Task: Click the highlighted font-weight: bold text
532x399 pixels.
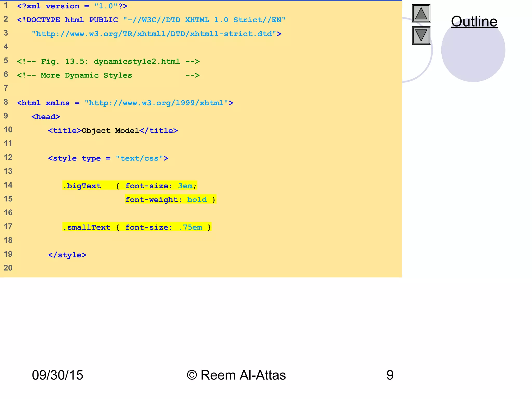Action: [166, 200]
